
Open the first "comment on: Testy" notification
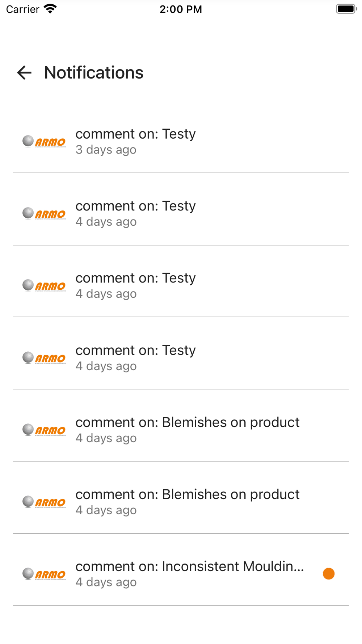tap(135, 134)
